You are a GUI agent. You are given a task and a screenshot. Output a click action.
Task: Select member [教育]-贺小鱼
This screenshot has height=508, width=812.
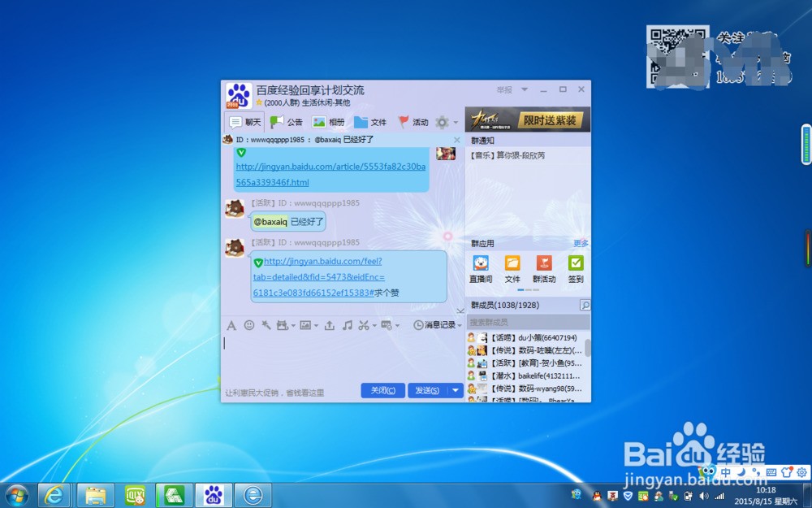pos(525,363)
